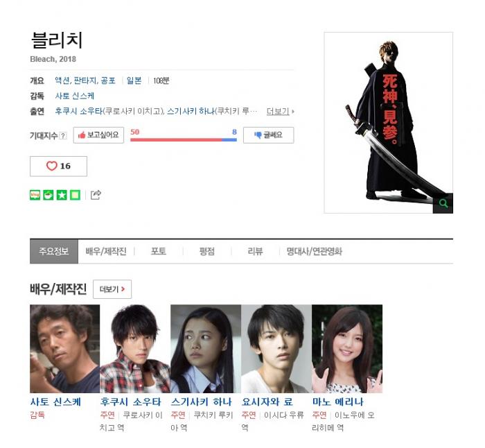Screen dimensions: 485x448
Task: Open the 판타지 genre link
Action: pyautogui.click(x=85, y=81)
